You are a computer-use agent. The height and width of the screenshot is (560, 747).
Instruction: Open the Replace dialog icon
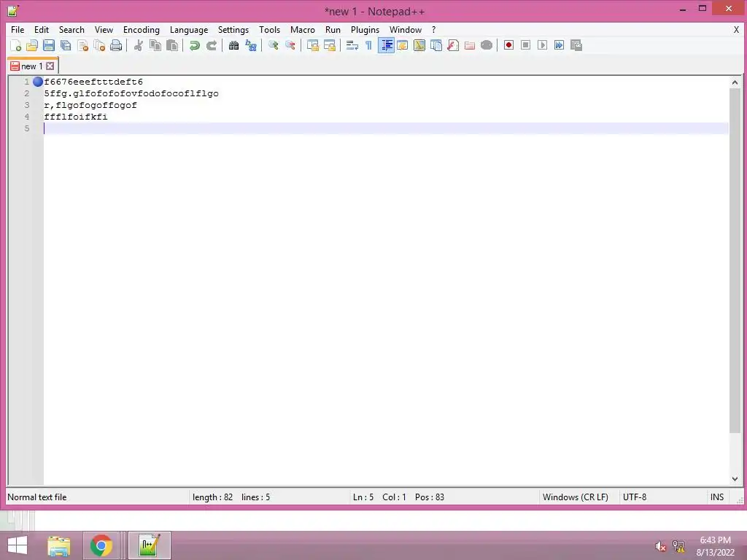[x=251, y=45]
